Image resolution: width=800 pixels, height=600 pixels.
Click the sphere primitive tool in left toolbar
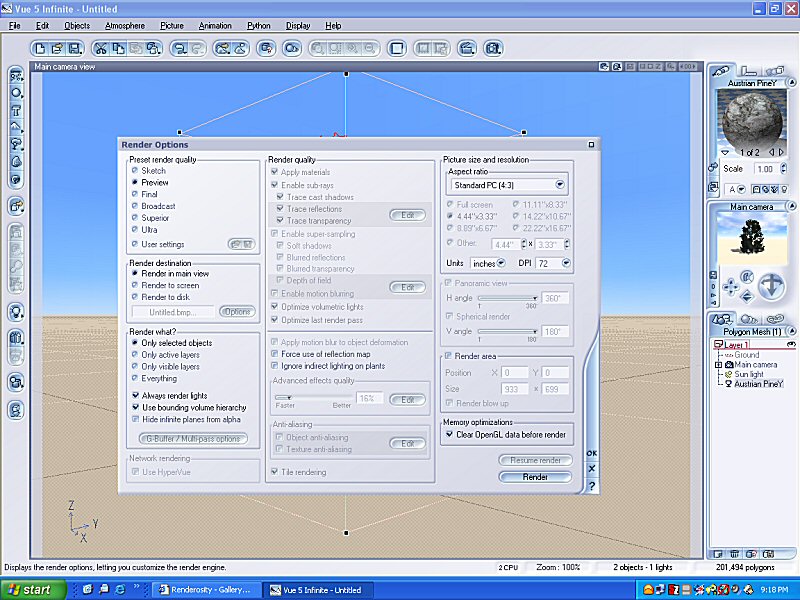click(17, 93)
